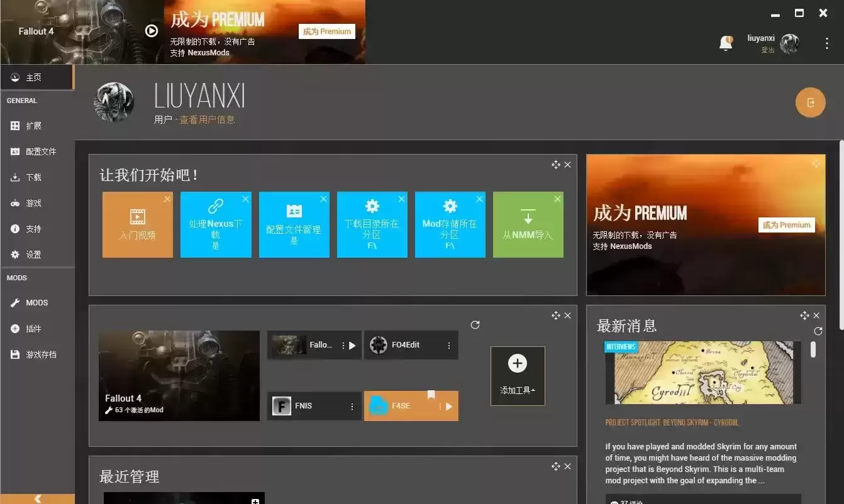Collapse the sidebar with the bottom arrow
The width and height of the screenshot is (844, 504).
pos(37,498)
